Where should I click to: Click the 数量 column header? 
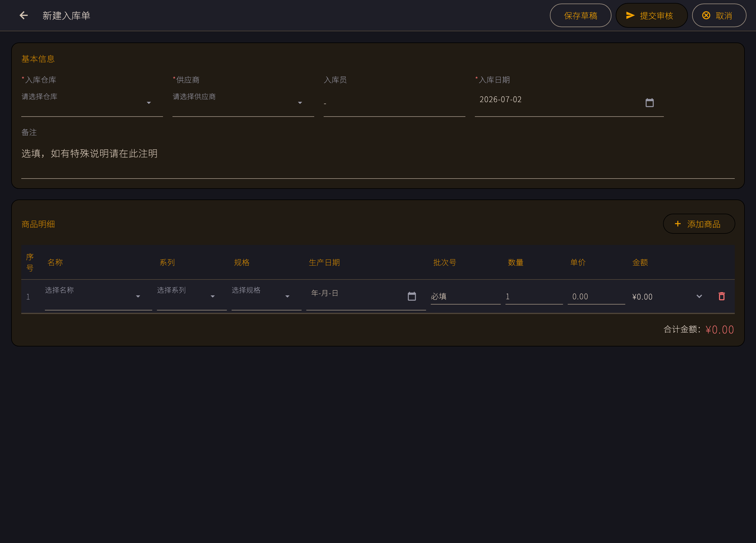pyautogui.click(x=516, y=263)
